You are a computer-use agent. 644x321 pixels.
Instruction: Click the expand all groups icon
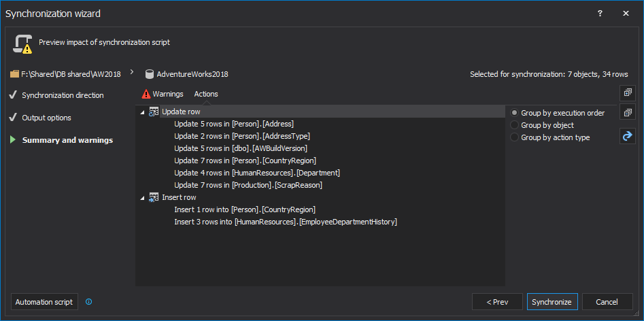click(x=627, y=93)
